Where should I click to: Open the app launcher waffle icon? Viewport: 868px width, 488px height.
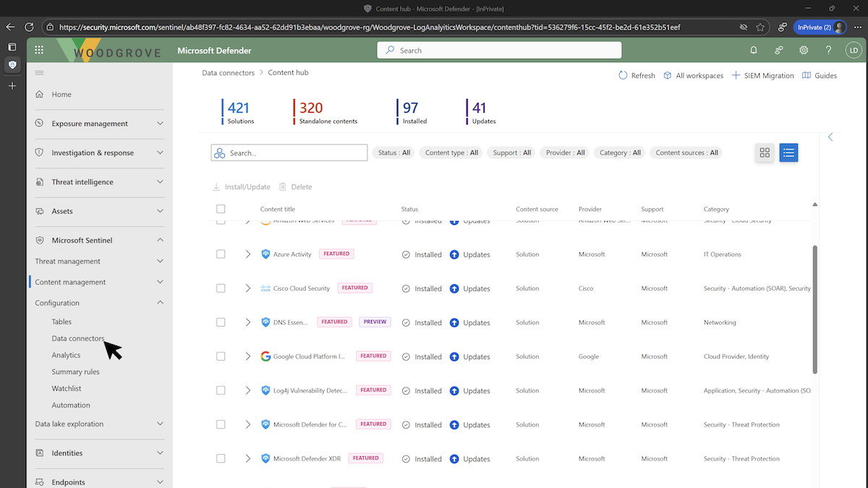pos(39,50)
